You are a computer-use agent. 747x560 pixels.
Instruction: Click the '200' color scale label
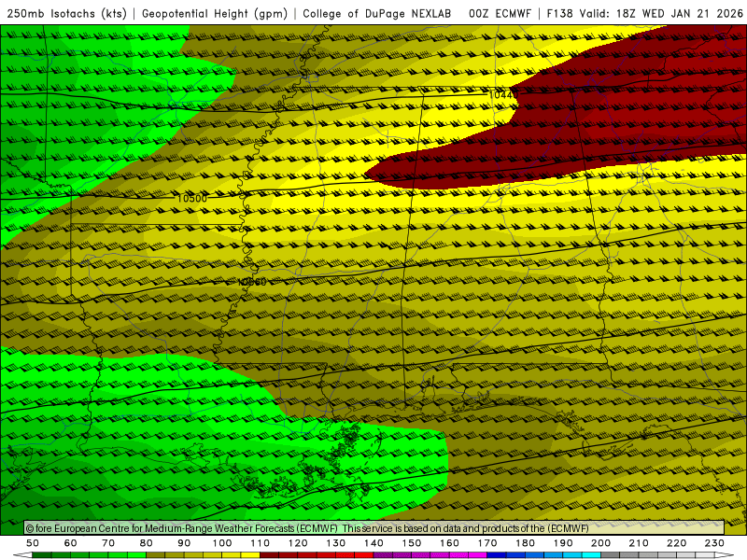point(600,543)
